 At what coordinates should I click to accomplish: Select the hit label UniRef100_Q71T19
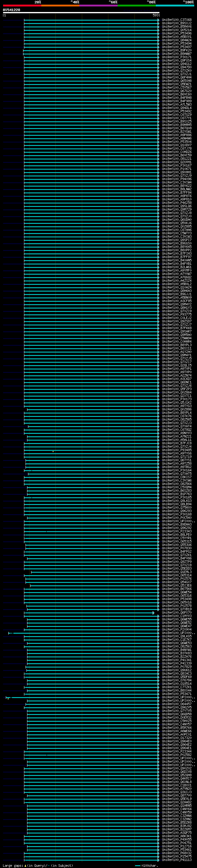coord(177,457)
